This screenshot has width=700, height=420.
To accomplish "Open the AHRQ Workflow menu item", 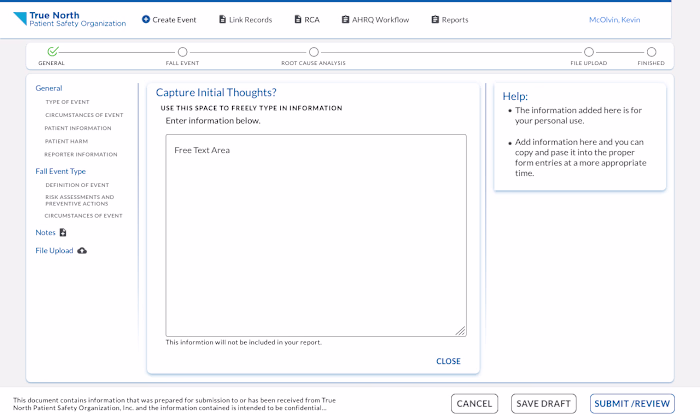I will [x=375, y=20].
